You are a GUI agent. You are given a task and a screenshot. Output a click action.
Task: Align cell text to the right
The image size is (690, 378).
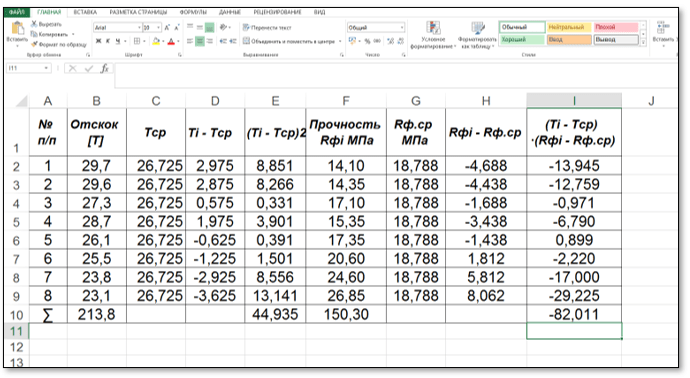click(x=210, y=41)
